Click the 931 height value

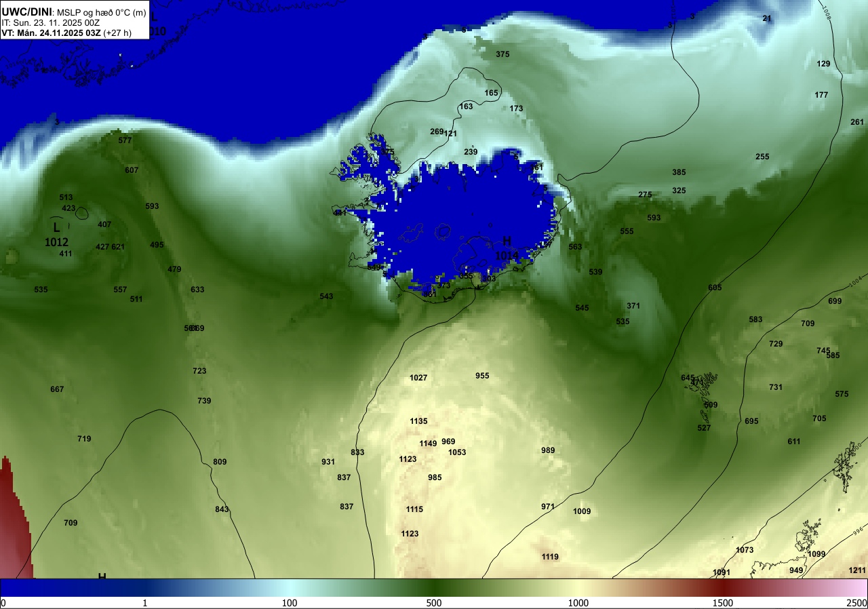coord(328,462)
